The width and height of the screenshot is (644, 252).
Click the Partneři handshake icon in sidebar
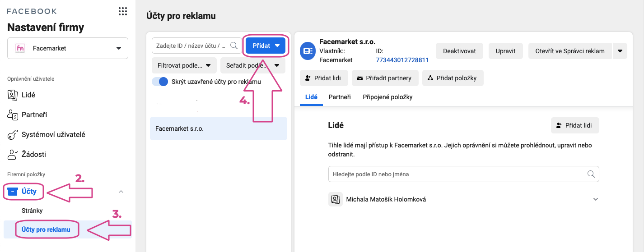click(x=13, y=115)
